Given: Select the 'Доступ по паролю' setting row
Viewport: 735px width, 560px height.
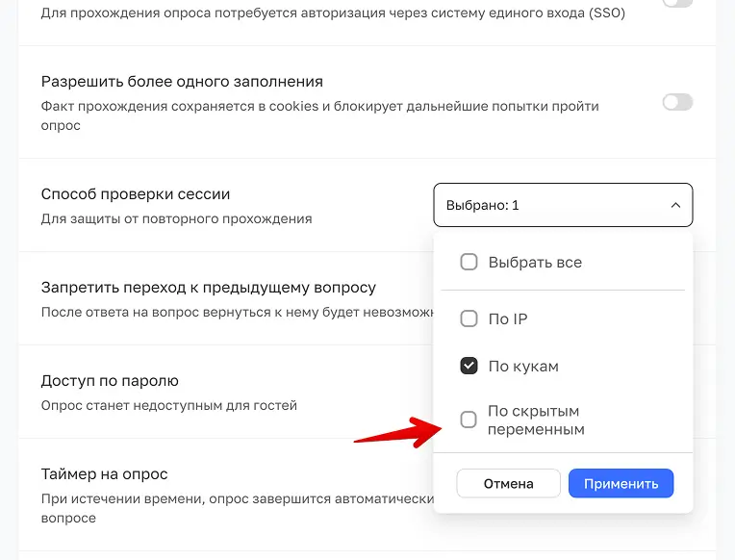Looking at the screenshot, I should pyautogui.click(x=110, y=381).
